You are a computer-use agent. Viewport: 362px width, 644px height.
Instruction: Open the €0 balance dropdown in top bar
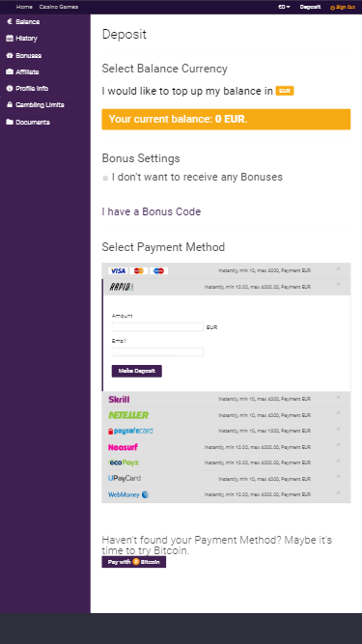click(284, 7)
